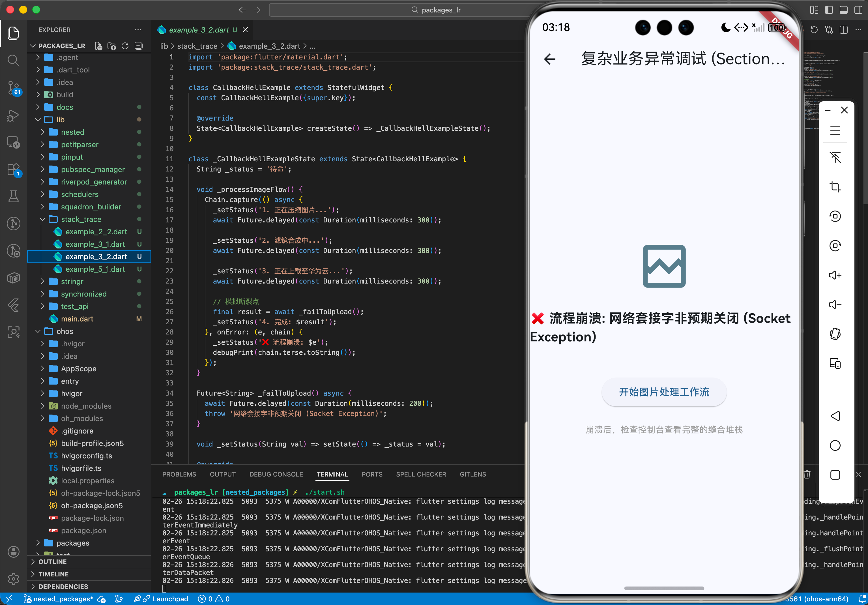Switch to the PORTS panel tab

point(372,474)
